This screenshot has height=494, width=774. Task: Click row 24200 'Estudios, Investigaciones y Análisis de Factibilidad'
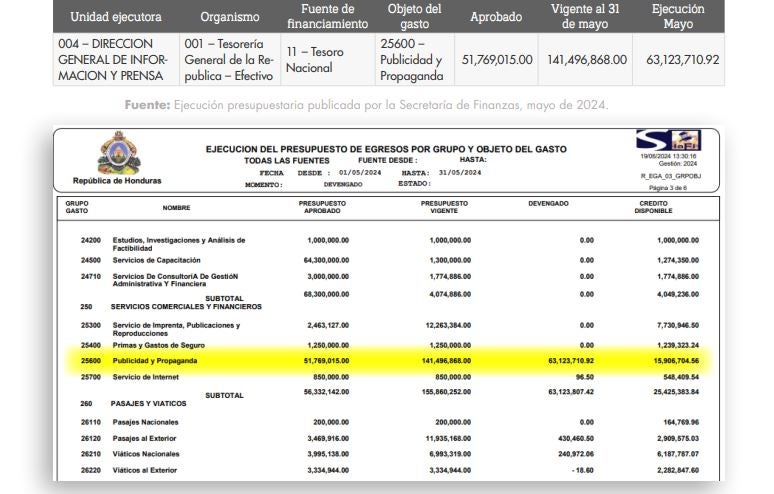pos(179,244)
